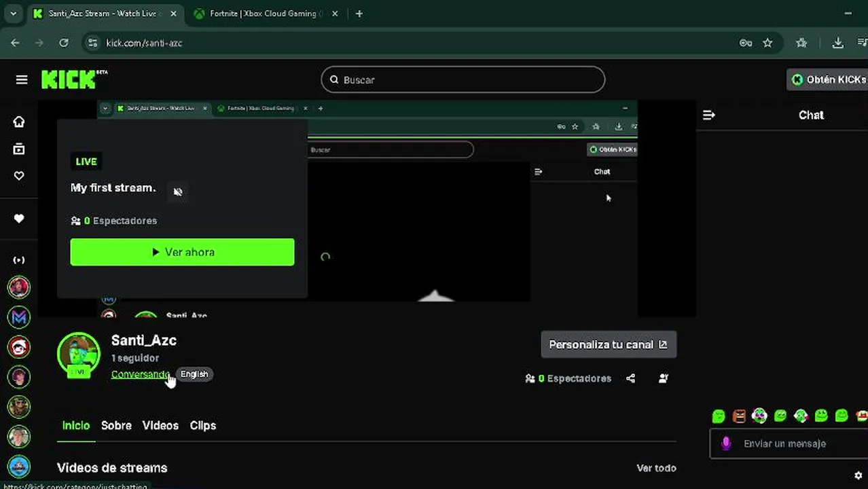This screenshot has height=489, width=868.
Task: Open the saved passwords key icon
Action: pos(746,43)
